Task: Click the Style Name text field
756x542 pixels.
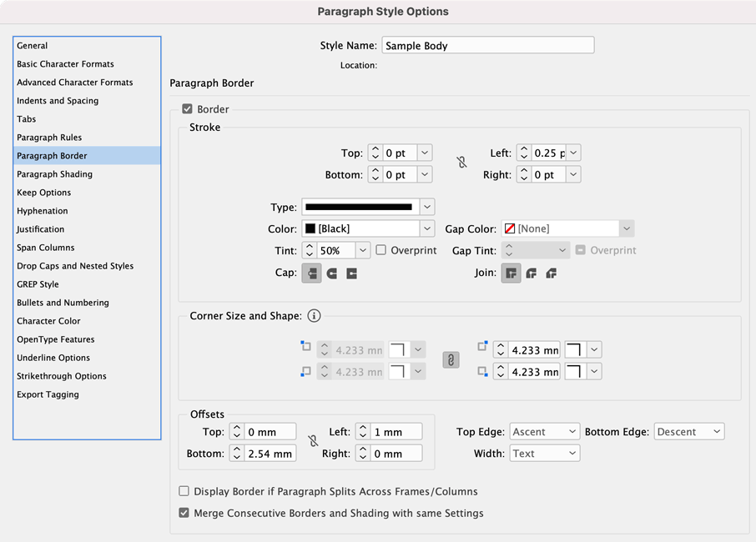Action: coord(488,45)
